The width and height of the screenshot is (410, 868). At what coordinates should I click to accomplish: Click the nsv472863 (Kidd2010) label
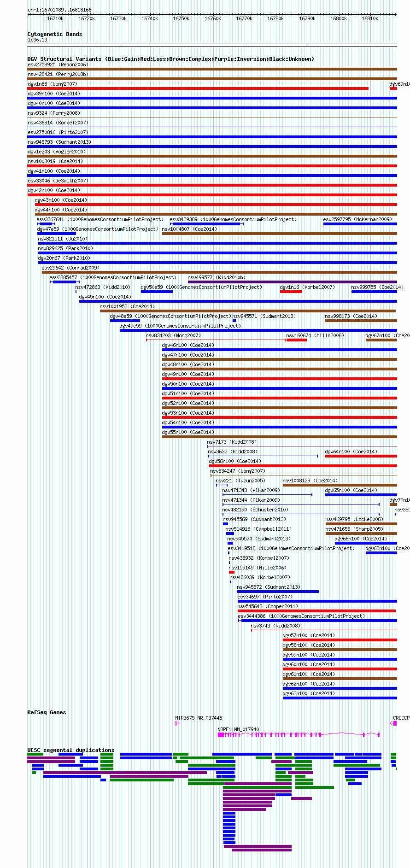[x=103, y=287]
